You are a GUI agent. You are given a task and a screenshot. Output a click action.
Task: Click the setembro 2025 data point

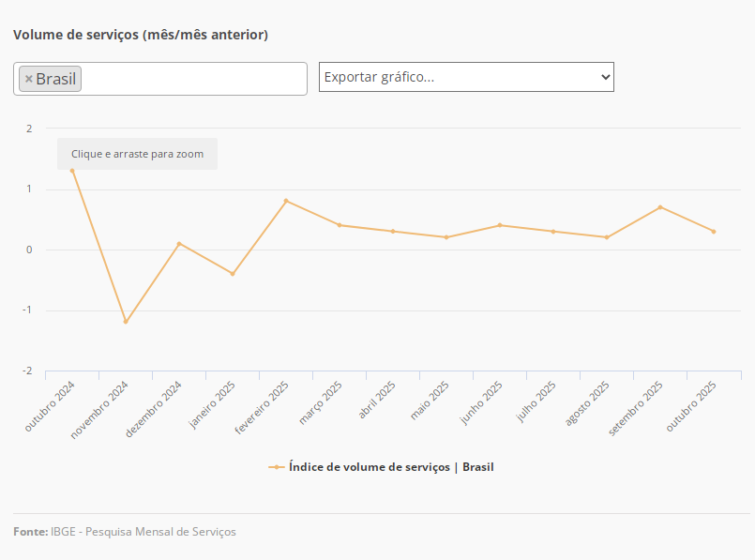(x=660, y=207)
